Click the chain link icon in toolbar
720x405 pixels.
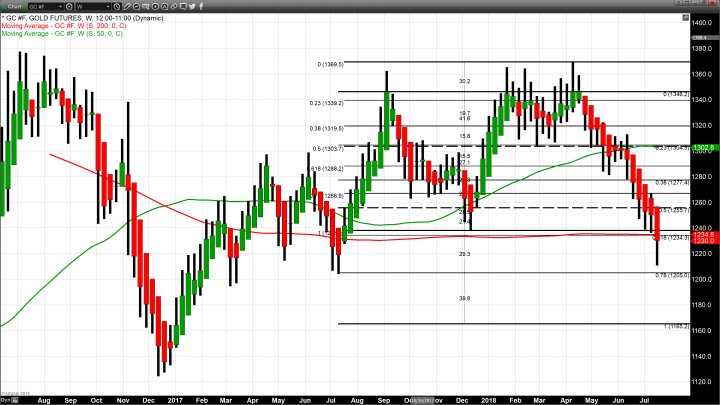pyautogui.click(x=174, y=7)
